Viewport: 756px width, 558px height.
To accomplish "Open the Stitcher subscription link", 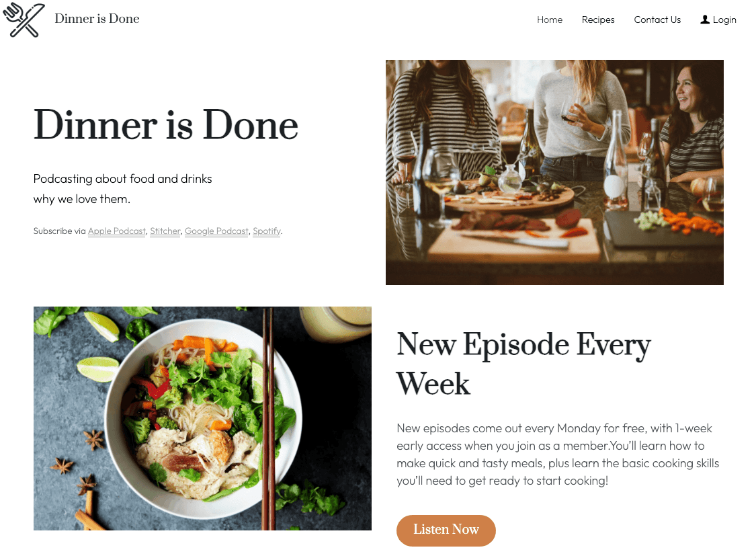I will click(165, 231).
